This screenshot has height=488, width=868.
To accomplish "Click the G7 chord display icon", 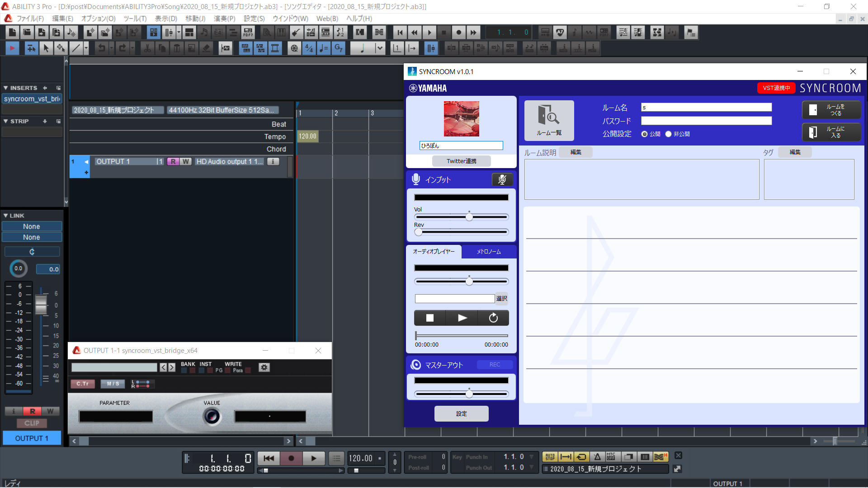I will (338, 48).
